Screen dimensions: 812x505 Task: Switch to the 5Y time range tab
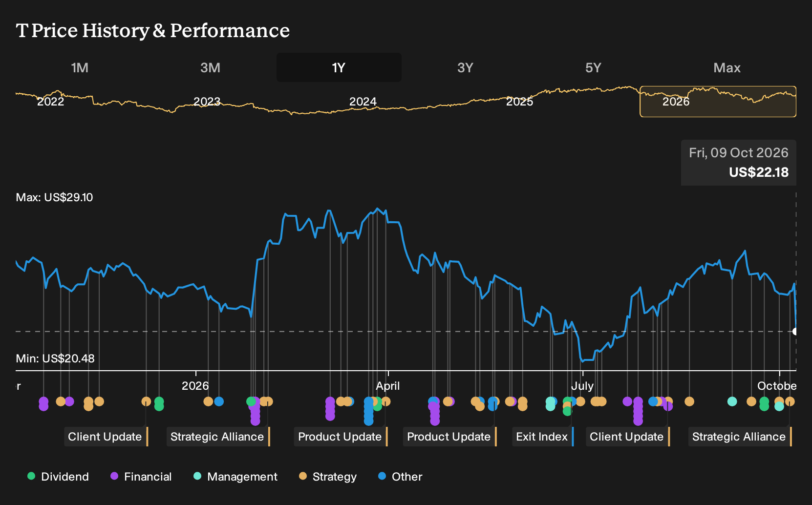(593, 67)
